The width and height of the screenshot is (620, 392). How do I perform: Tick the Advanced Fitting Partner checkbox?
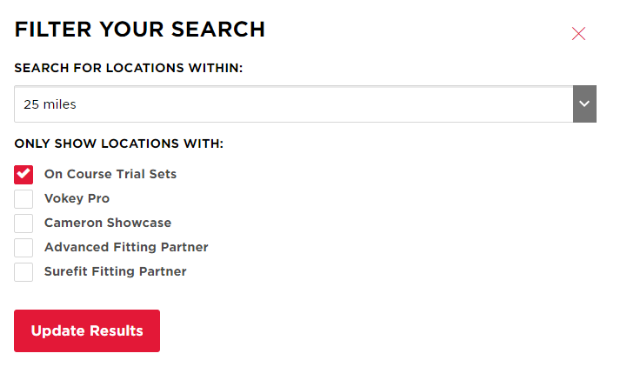(x=23, y=248)
